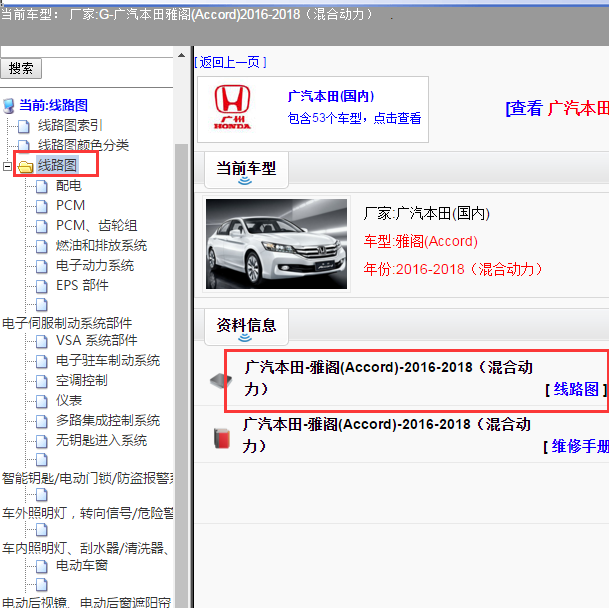
Task: Click 车型:雅阁(Accord) text
Action: tap(420, 242)
